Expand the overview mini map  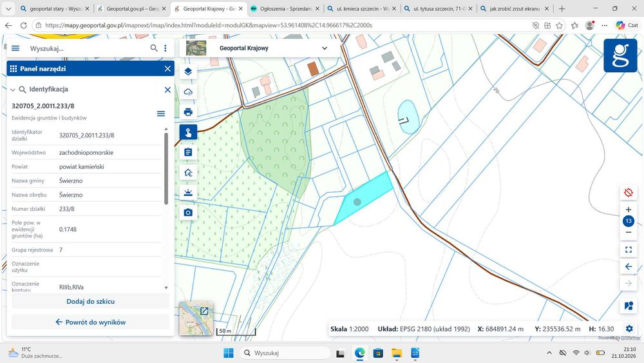(x=204, y=311)
